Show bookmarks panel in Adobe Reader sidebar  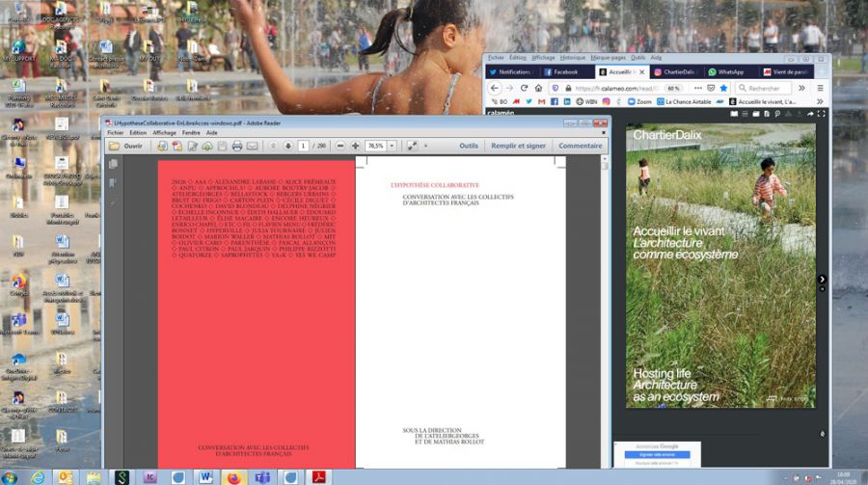point(113,183)
